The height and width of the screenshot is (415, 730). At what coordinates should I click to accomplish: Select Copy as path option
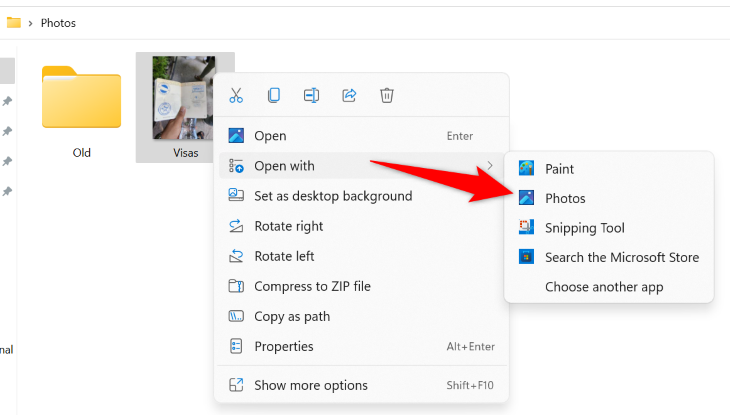pyautogui.click(x=292, y=316)
